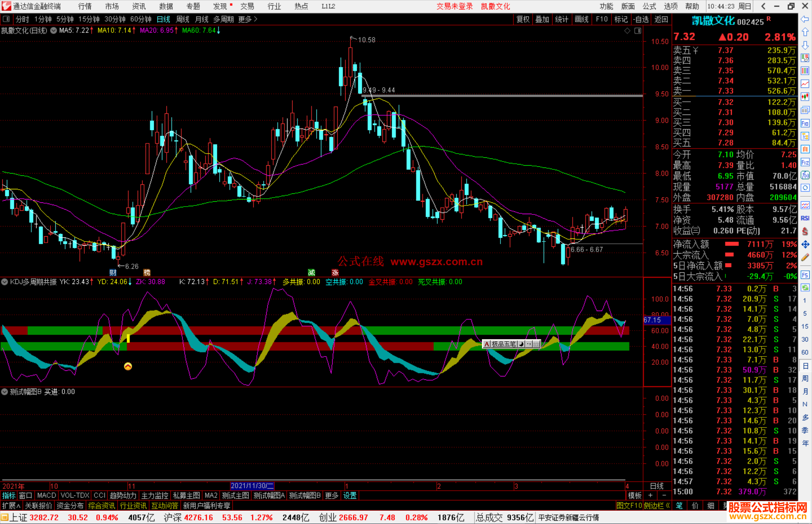The width and height of the screenshot is (812, 524).
Task: Click the 画线 drawing button
Action: click(x=582, y=19)
